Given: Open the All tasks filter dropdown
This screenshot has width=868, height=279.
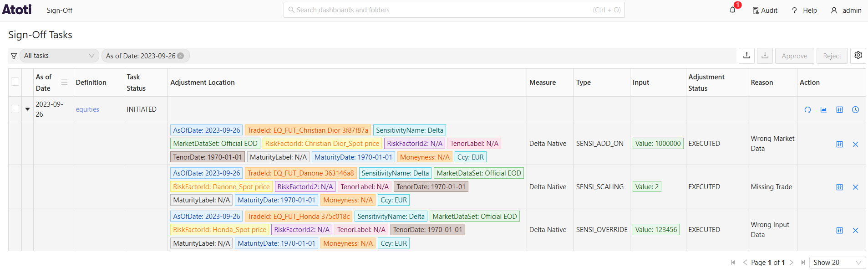Looking at the screenshot, I should [59, 56].
